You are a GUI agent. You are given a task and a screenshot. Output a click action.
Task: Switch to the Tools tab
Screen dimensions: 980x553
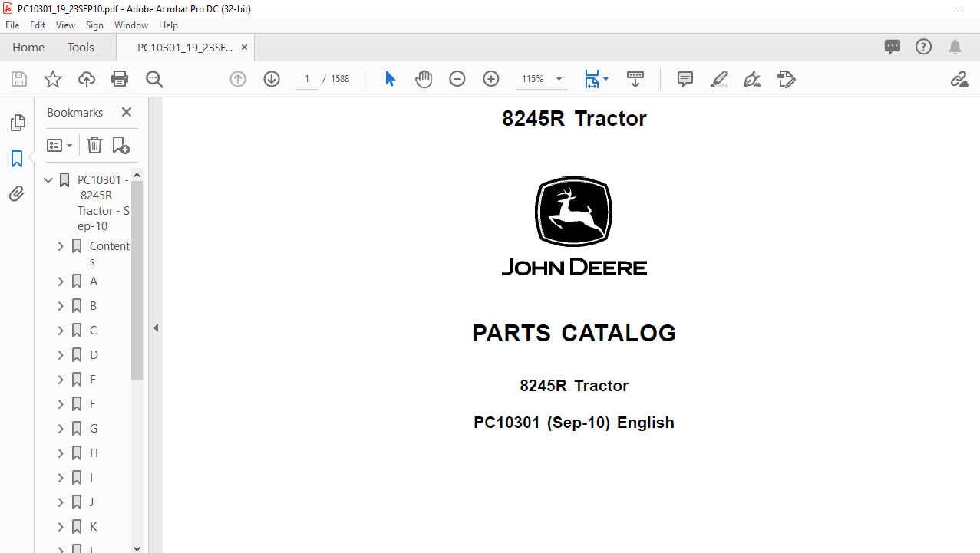pyautogui.click(x=81, y=47)
